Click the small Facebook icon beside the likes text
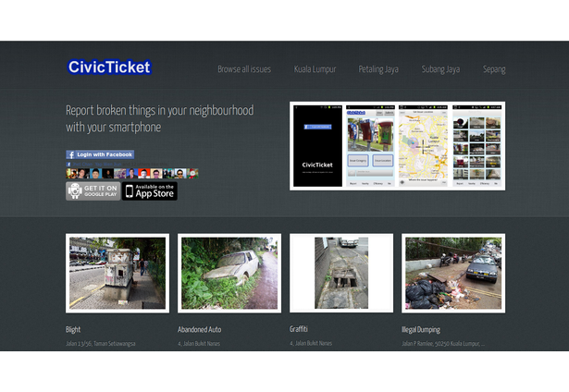569x392 pixels. tap(68, 165)
